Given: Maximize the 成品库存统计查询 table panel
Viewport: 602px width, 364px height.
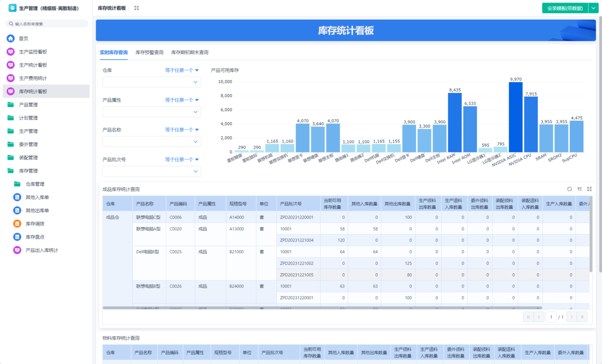Looking at the screenshot, I should (589, 189).
